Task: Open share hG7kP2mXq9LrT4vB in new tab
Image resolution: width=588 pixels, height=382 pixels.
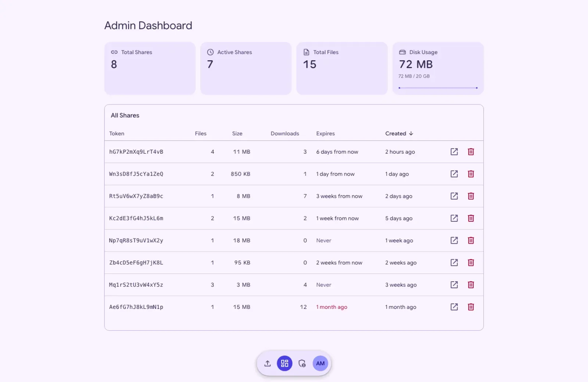Action: (x=454, y=152)
